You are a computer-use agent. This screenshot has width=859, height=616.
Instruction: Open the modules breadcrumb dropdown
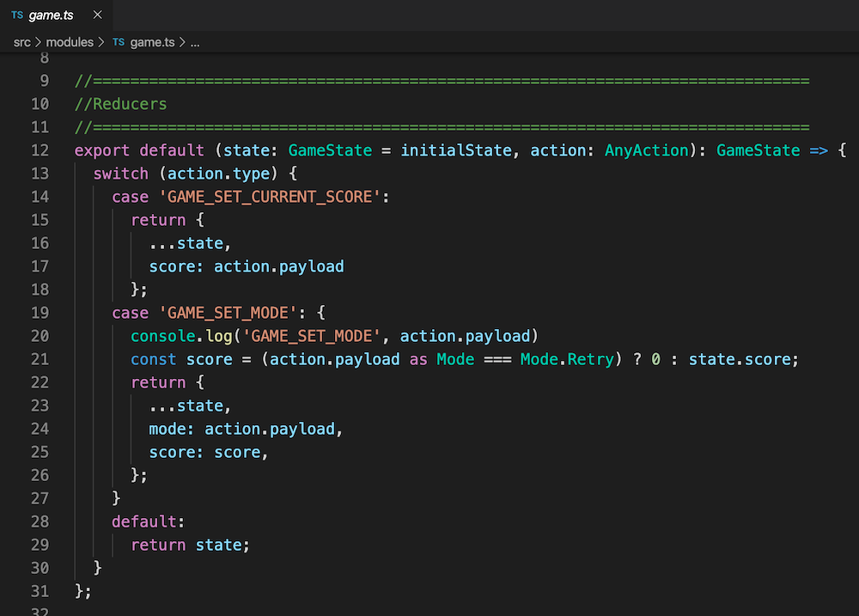(x=70, y=41)
